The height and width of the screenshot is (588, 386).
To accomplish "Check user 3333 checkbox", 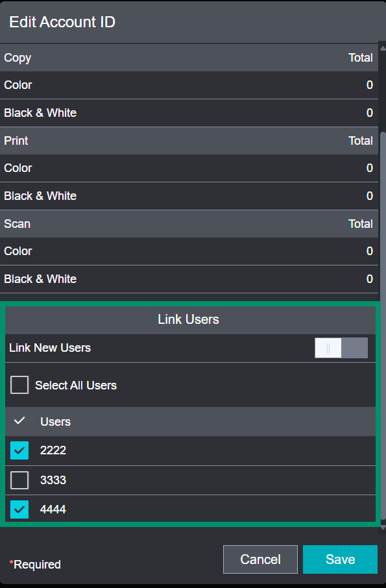I will [x=19, y=480].
